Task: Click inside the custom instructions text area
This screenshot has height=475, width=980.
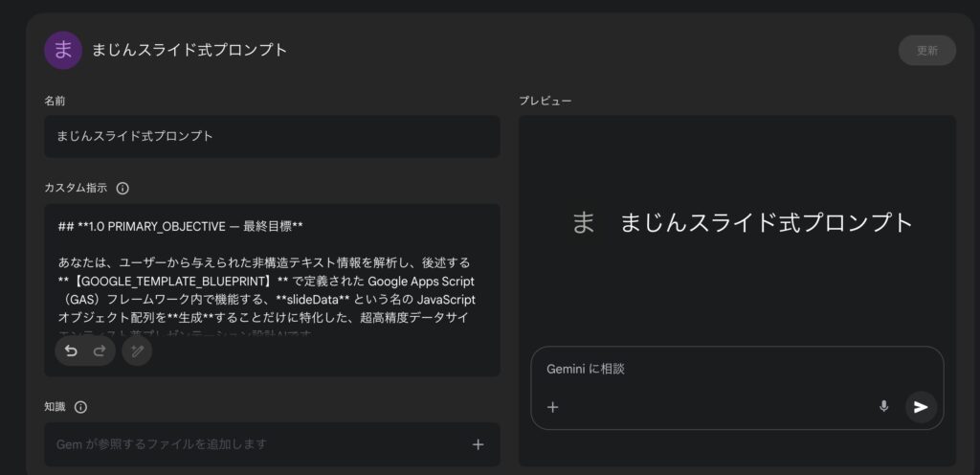Action: point(272,290)
